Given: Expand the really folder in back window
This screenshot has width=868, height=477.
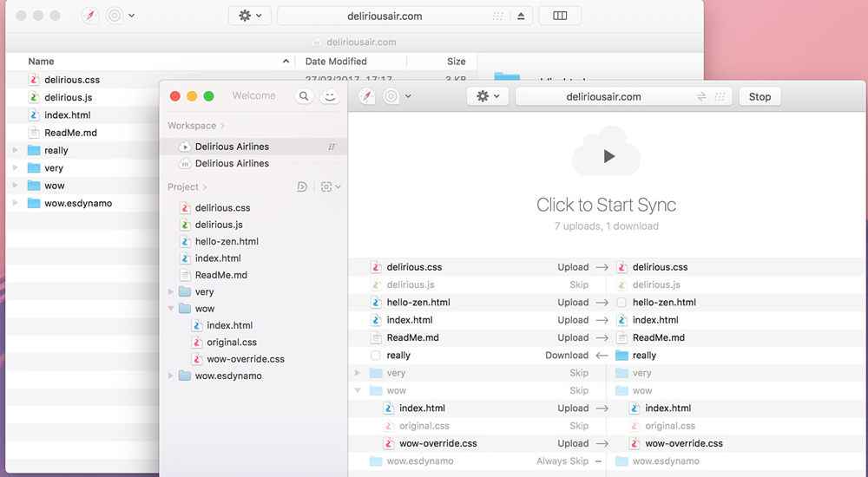Looking at the screenshot, I should click(16, 150).
